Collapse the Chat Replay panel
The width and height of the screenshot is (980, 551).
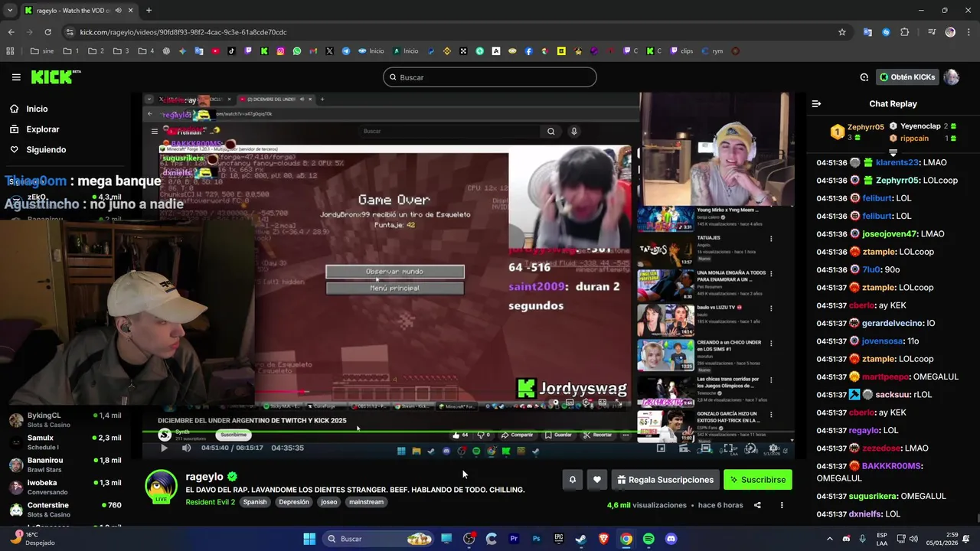pos(816,103)
